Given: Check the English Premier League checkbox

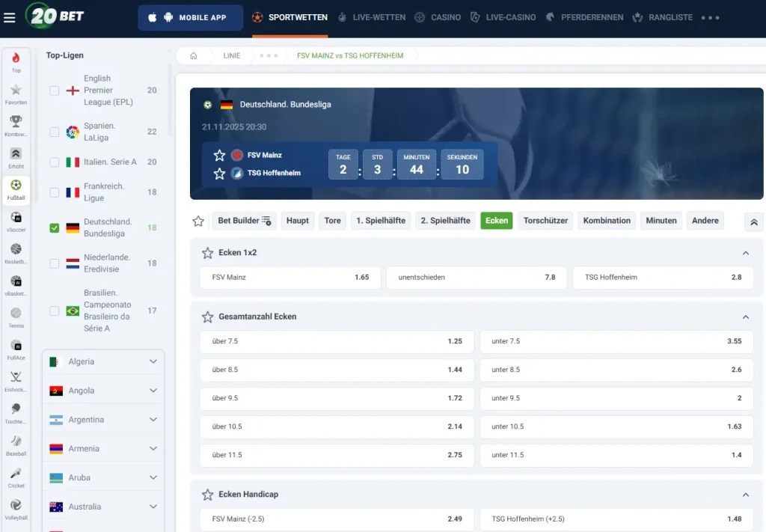Looking at the screenshot, I should (55, 91).
